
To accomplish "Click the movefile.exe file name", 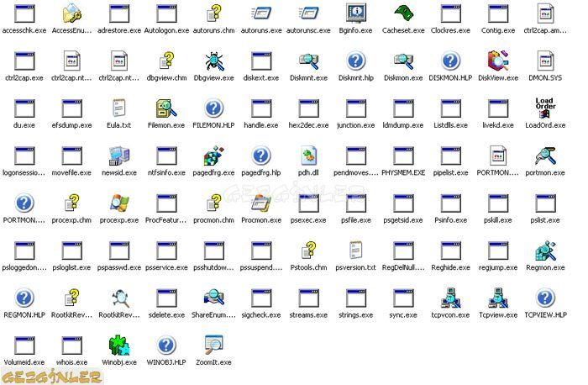I will [x=71, y=172].
